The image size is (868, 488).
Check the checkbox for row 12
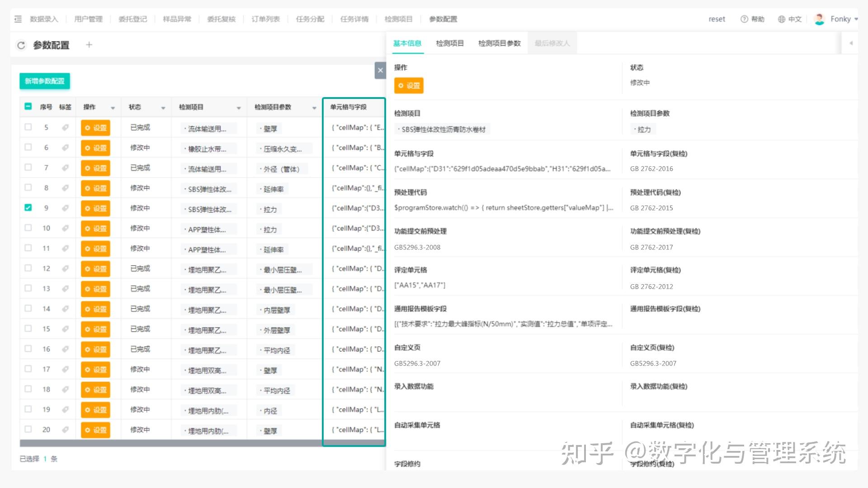click(28, 268)
